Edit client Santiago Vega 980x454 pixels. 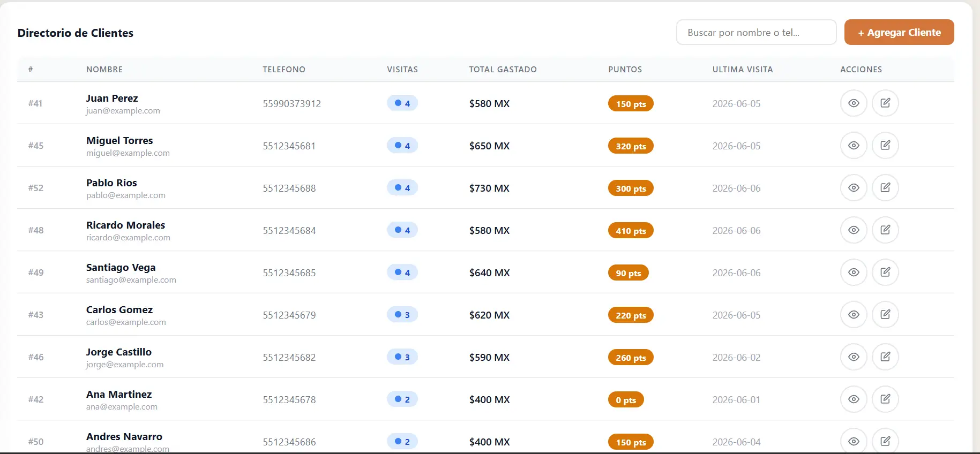pos(885,272)
